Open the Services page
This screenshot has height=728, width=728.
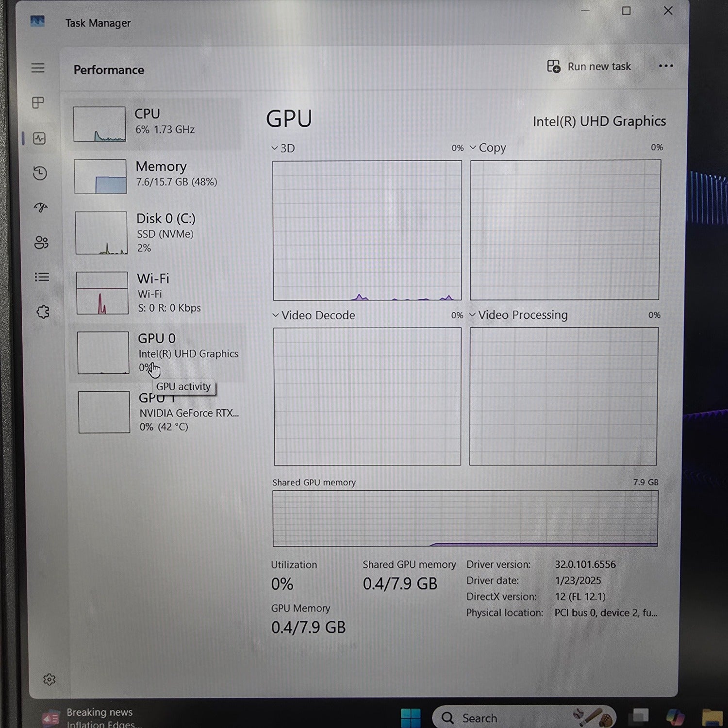pos(43,312)
